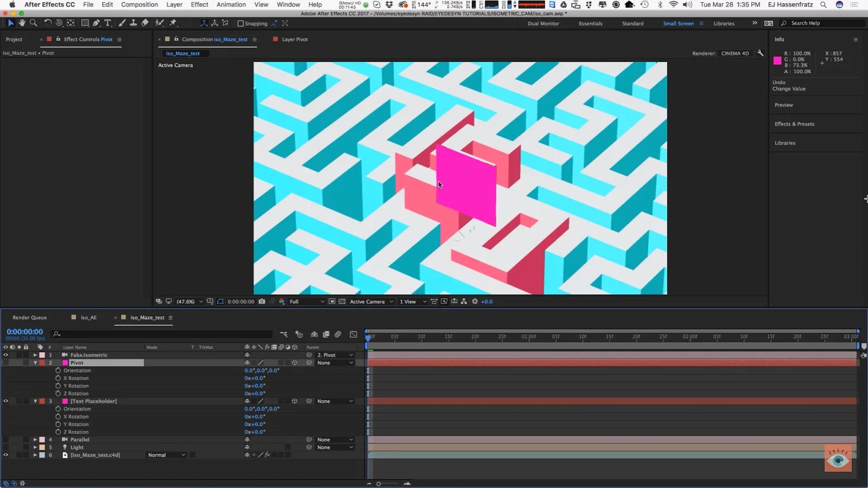
Task: Select the Clone Stamp tool
Action: coord(133,23)
